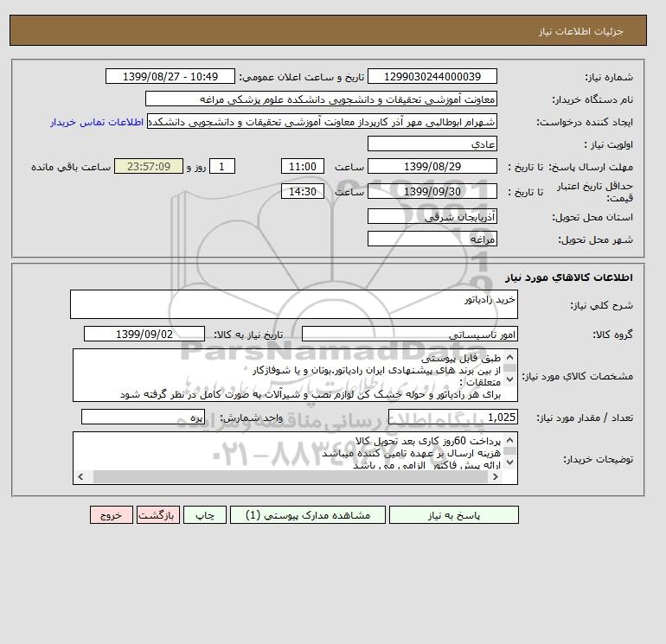Click right arrow of توضیحات horizontal scrollbar
The image size is (666, 644).
click(x=496, y=477)
